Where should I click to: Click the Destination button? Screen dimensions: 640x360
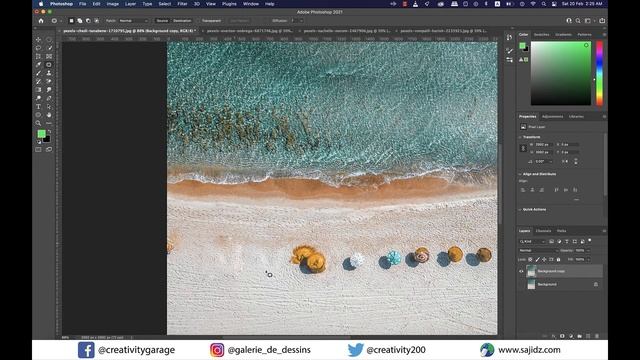182,21
